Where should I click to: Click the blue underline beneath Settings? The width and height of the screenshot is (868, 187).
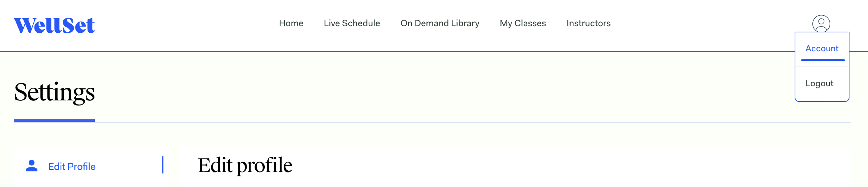coord(54,120)
